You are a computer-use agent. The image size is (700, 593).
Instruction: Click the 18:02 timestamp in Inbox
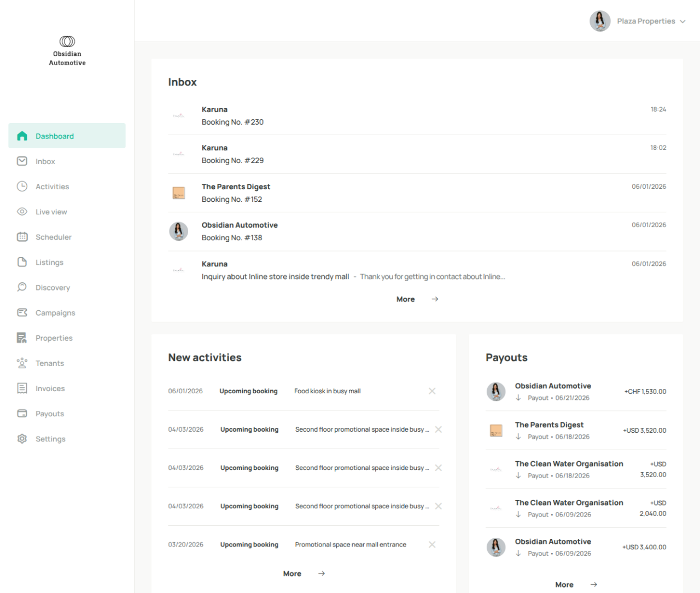coord(658,148)
